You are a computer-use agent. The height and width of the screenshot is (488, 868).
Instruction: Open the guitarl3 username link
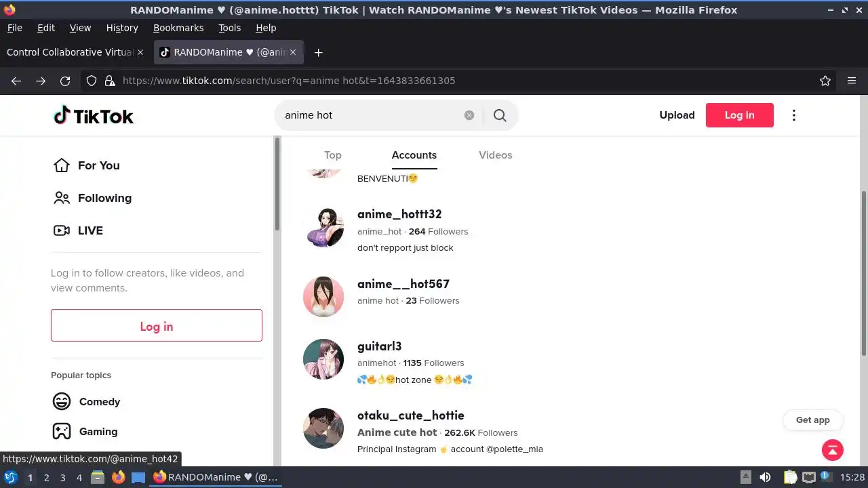[380, 346]
